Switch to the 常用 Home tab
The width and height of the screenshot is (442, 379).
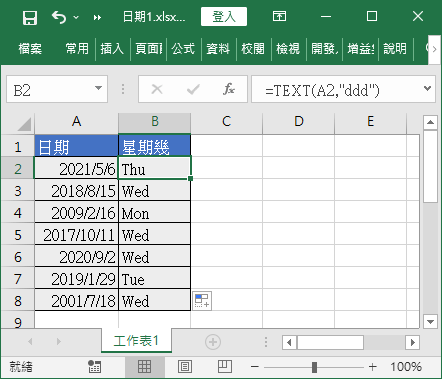coord(77,49)
